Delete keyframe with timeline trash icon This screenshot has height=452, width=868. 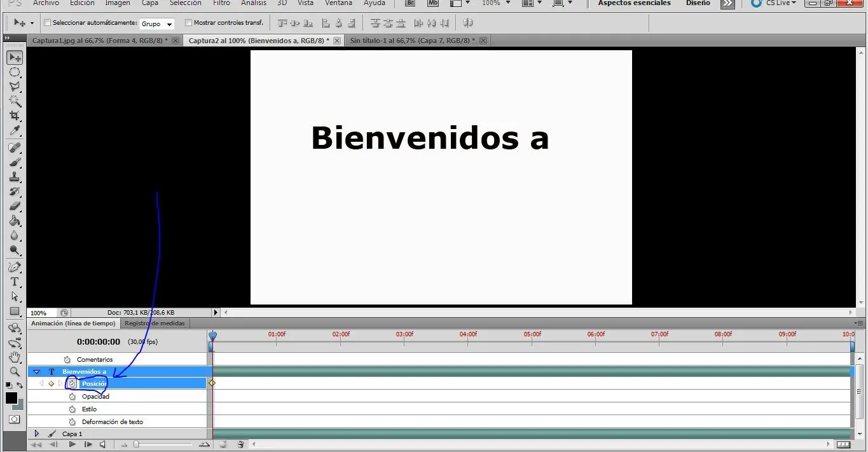coord(240,444)
